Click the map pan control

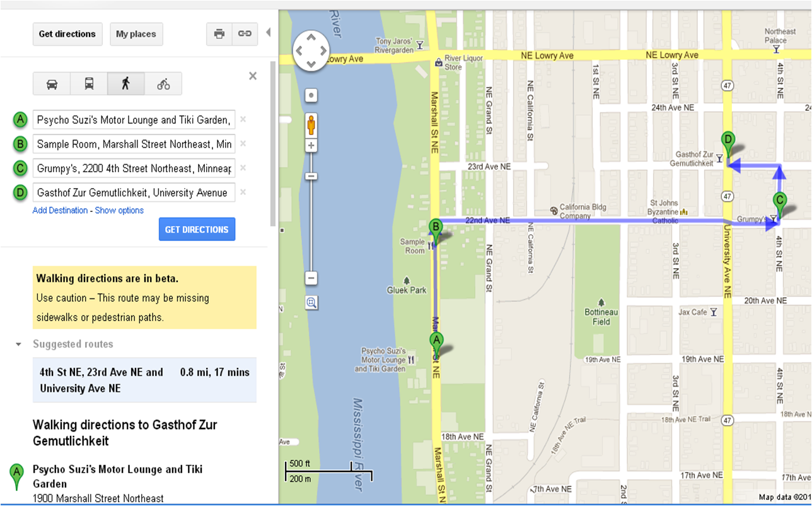click(x=311, y=49)
